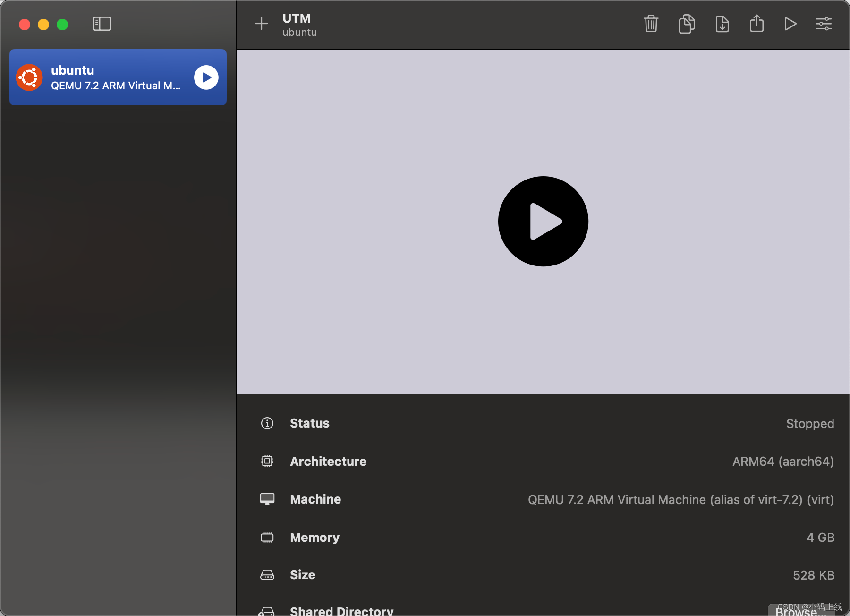The height and width of the screenshot is (616, 850).
Task: Click the ARM64 (aarch64) value
Action: [783, 462]
